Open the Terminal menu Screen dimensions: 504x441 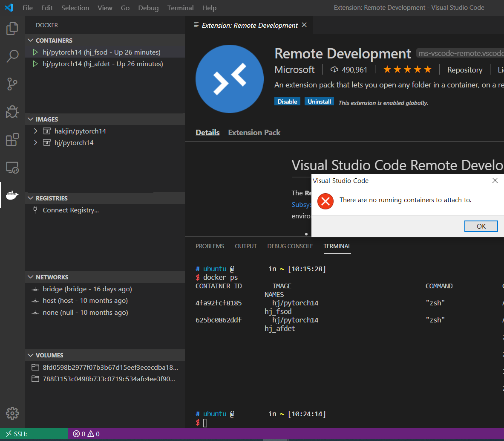pyautogui.click(x=180, y=8)
